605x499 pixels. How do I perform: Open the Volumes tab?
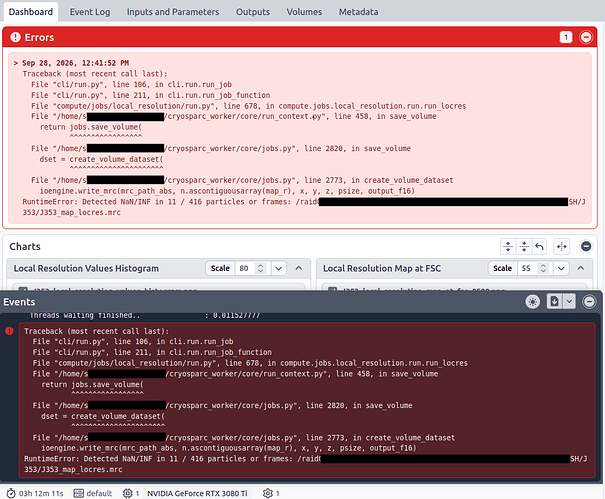304,12
